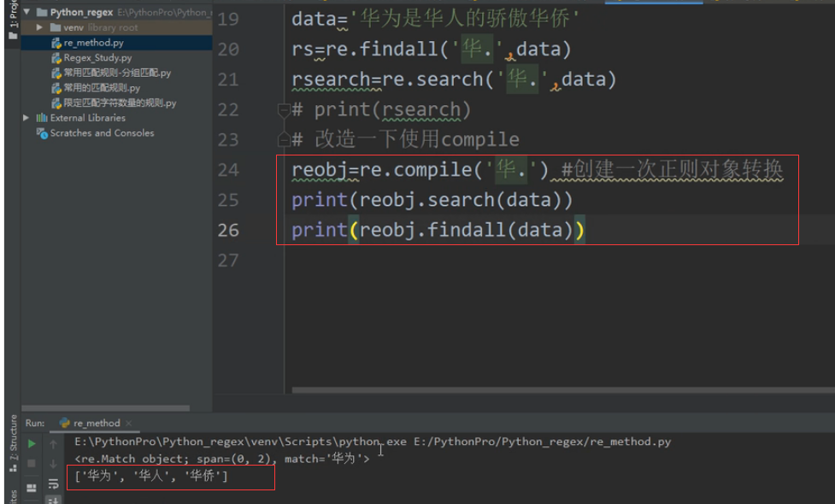This screenshot has height=504, width=835.
Task: Open the 1: Project tool window tab
Action: click(x=14, y=19)
